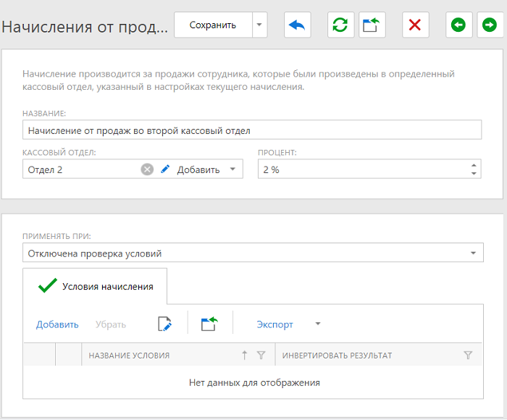
Task: Click open-in-window icon in conditions toolbar
Action: pos(209,324)
